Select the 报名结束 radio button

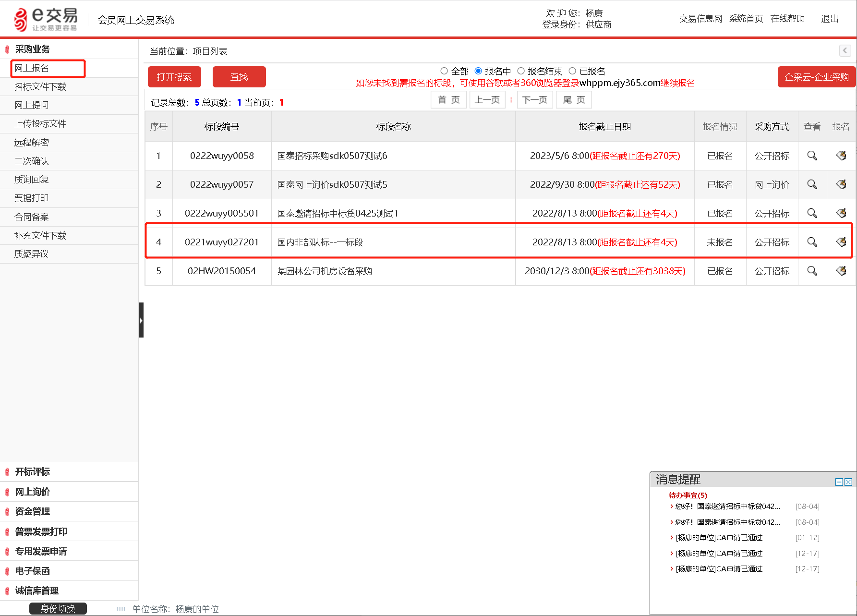point(521,71)
